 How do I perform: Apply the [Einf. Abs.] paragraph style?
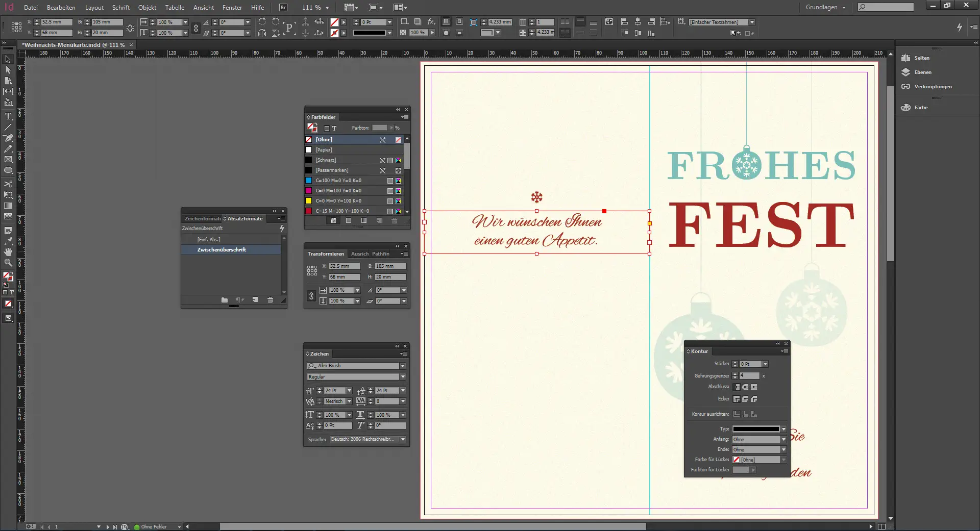coord(209,240)
